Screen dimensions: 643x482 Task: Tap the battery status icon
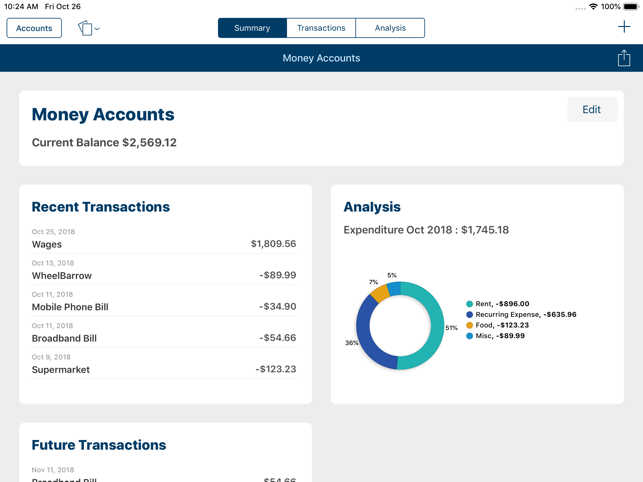[631, 7]
